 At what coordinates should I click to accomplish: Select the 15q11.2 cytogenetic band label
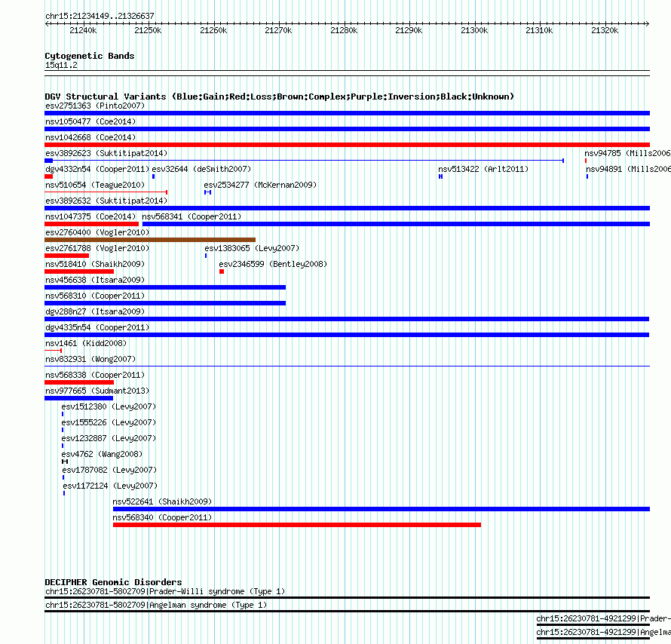(x=61, y=65)
